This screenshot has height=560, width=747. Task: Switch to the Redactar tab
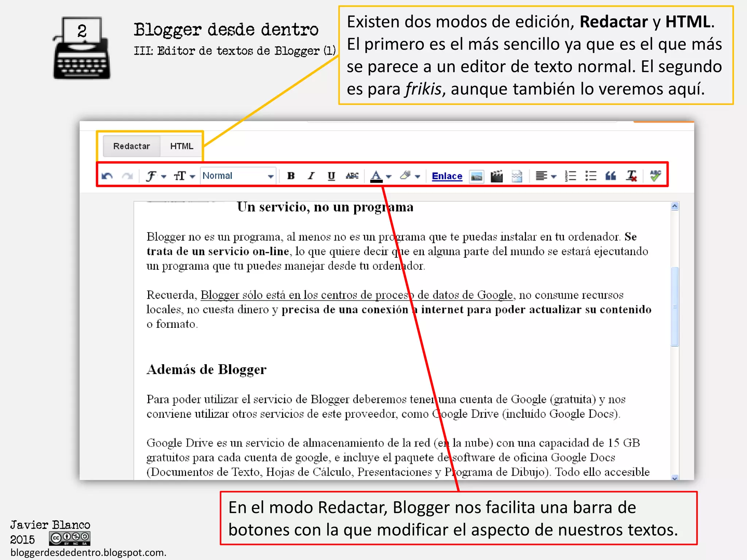pos(132,146)
